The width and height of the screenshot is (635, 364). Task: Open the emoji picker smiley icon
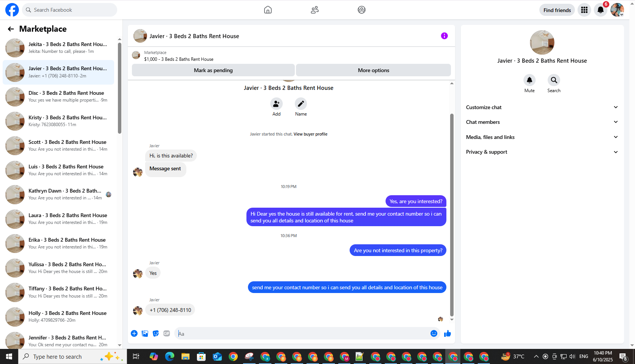(434, 333)
